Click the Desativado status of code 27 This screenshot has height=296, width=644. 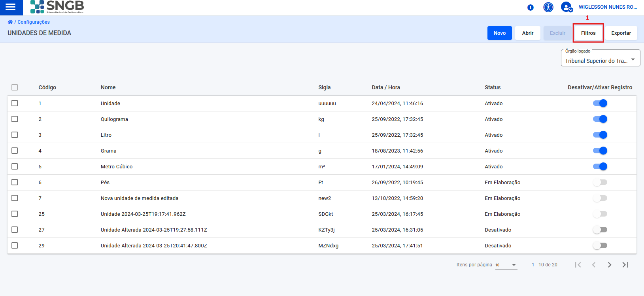[x=498, y=230]
